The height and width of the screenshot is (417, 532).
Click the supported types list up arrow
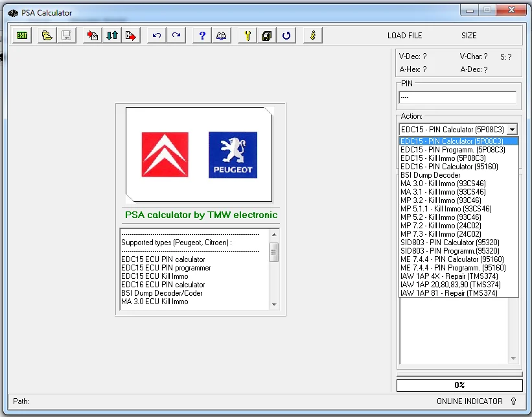[x=274, y=235]
